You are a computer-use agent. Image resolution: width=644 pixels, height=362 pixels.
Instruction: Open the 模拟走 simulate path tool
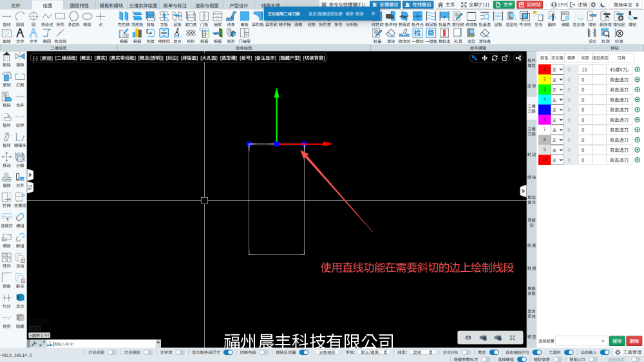click(x=444, y=35)
